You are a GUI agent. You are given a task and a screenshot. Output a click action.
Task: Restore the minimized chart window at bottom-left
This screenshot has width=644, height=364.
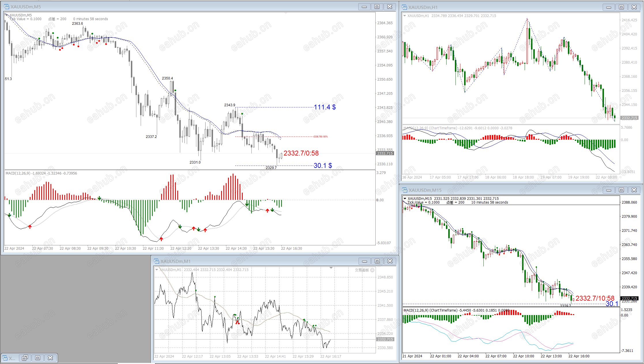coord(25,358)
